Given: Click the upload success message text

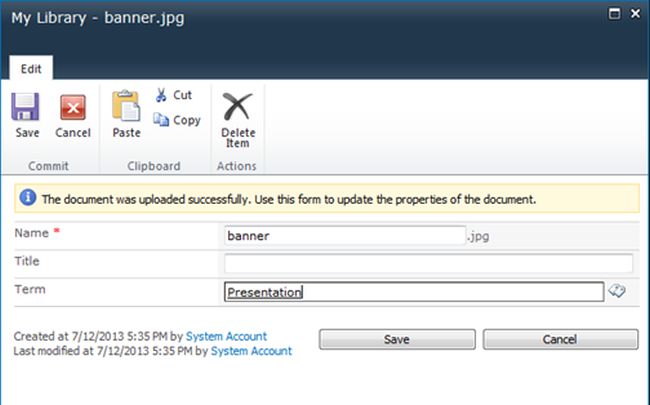Looking at the screenshot, I should tap(290, 199).
